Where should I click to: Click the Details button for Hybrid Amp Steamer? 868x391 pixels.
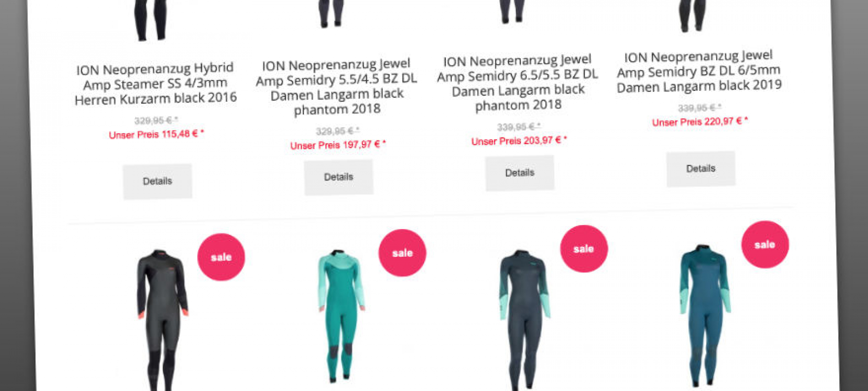(x=157, y=181)
